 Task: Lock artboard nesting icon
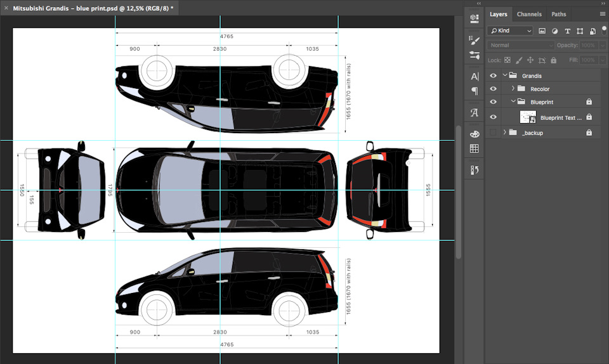(542, 60)
